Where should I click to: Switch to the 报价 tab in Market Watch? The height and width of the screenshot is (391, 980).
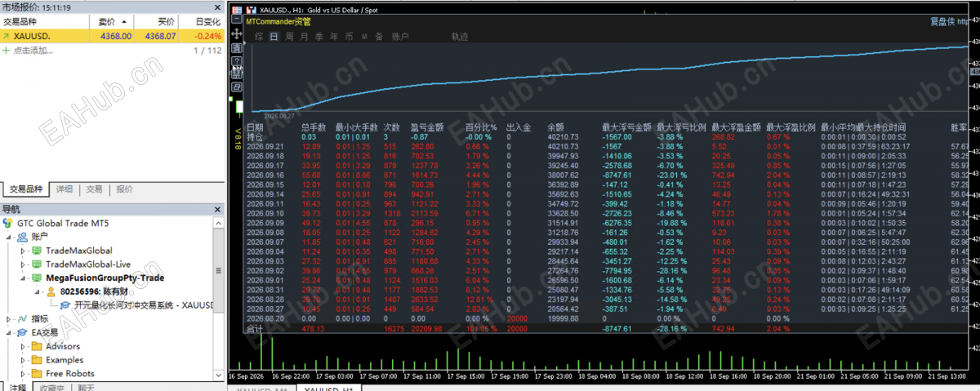(x=124, y=189)
